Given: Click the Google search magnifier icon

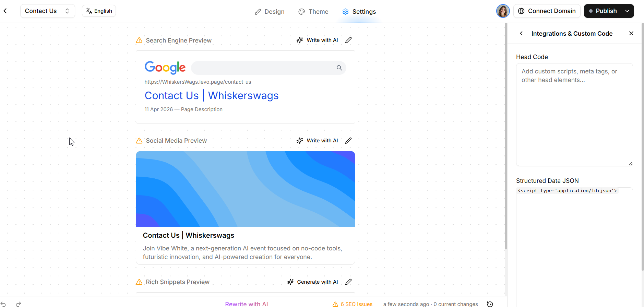Looking at the screenshot, I should 339,68.
